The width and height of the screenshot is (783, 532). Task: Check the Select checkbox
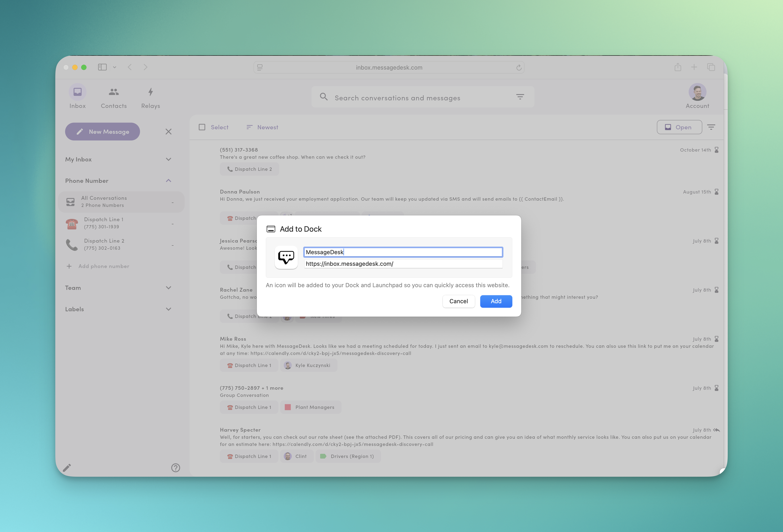tap(202, 127)
